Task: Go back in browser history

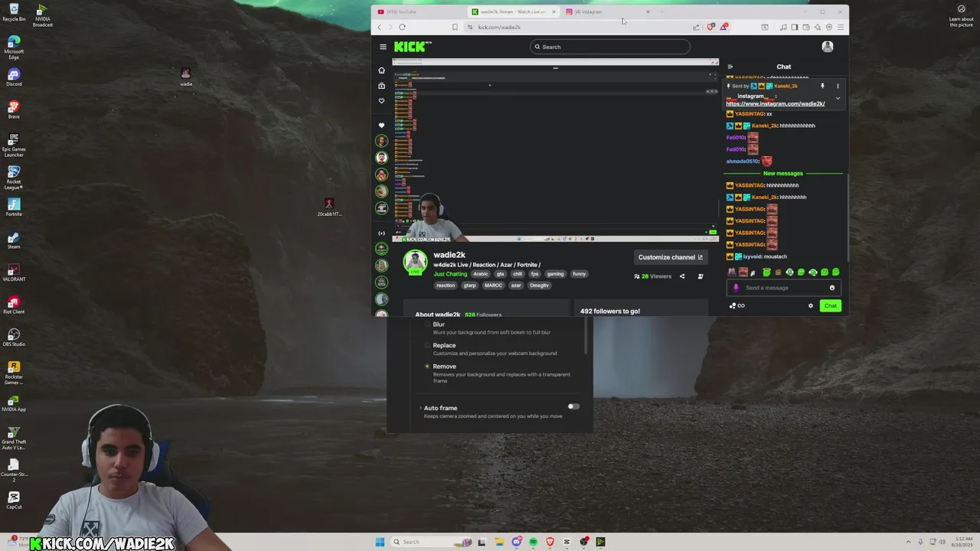Action: point(379,28)
